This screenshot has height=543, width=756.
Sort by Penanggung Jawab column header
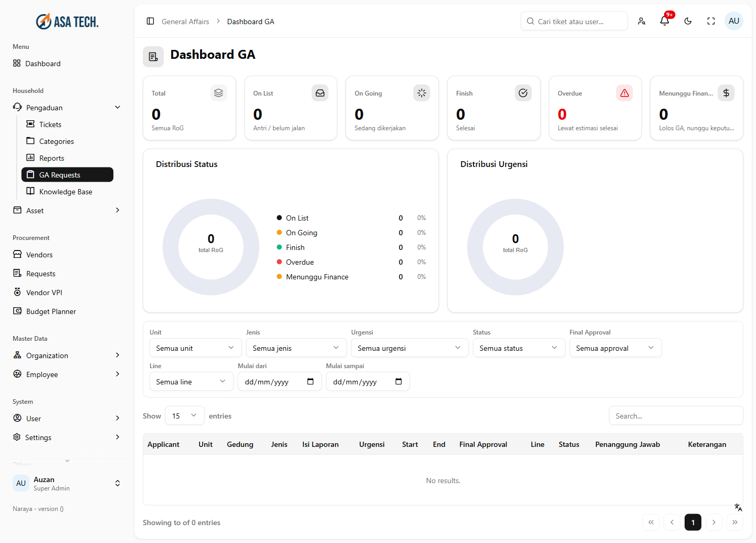pyautogui.click(x=627, y=444)
